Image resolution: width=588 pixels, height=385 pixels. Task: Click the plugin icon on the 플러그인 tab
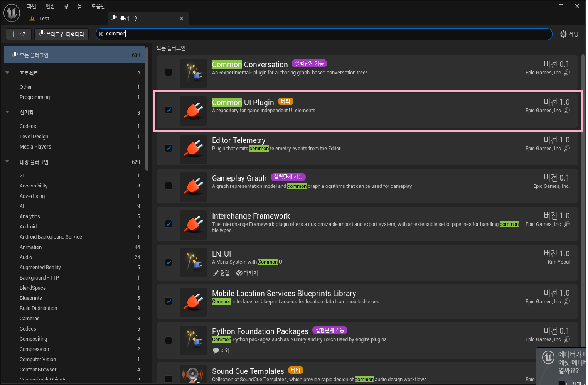(114, 18)
